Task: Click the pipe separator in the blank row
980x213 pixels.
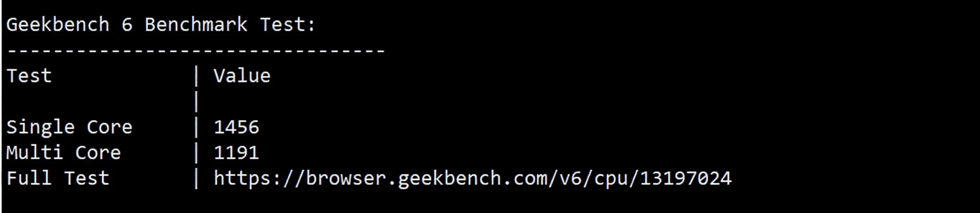Action: 196,102
